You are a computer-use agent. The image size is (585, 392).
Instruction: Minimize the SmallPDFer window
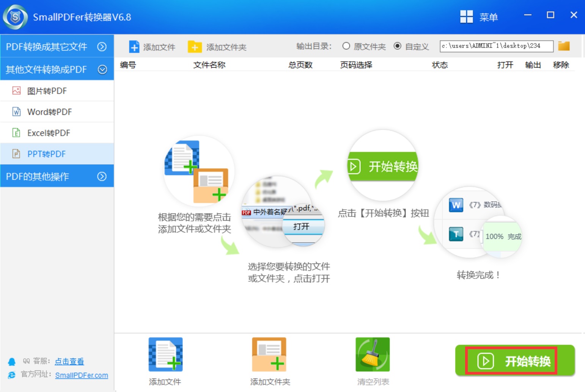[527, 15]
